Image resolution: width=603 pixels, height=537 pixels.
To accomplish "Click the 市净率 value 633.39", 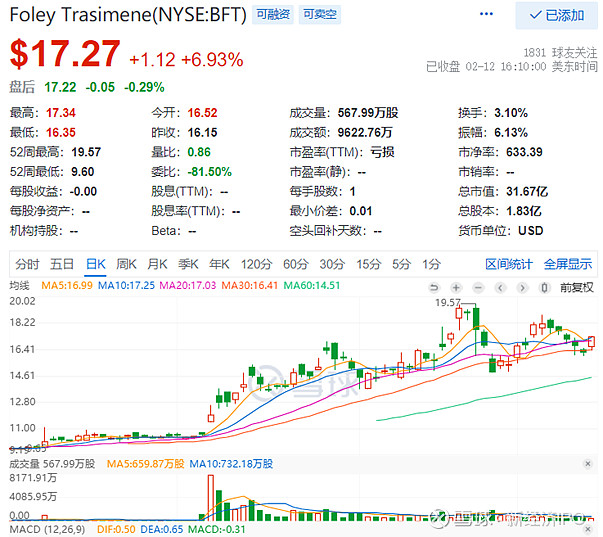I will (x=524, y=152).
